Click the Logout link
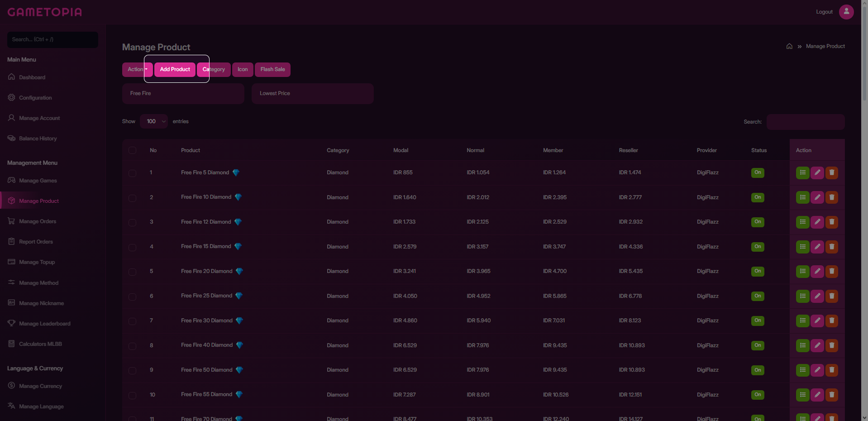Viewport: 868px width, 421px height. [x=824, y=12]
